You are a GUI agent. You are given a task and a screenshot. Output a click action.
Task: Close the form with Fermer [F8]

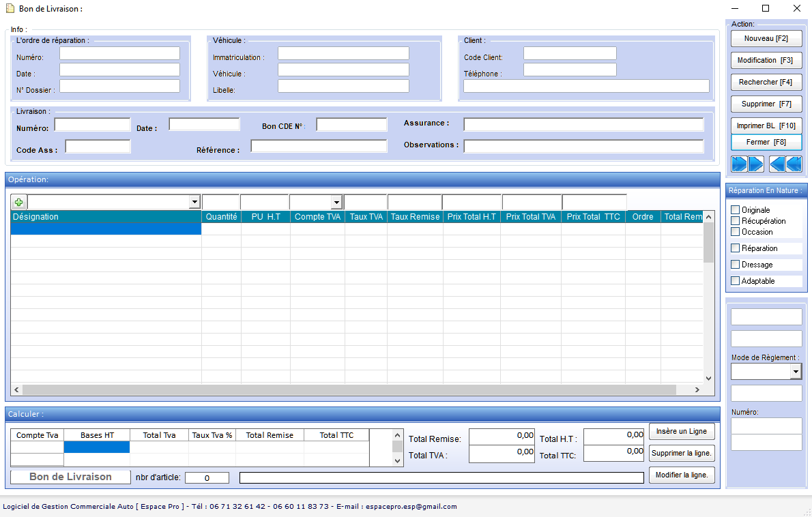coord(766,142)
